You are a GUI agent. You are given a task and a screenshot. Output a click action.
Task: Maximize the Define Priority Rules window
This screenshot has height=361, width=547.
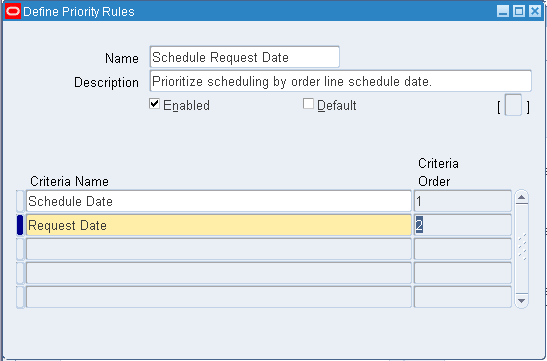click(x=519, y=11)
